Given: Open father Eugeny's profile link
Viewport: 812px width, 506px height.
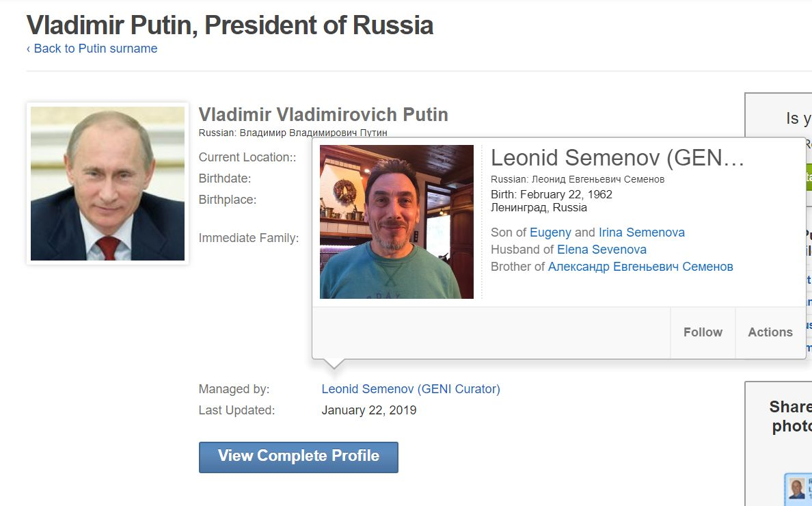Looking at the screenshot, I should (x=550, y=232).
